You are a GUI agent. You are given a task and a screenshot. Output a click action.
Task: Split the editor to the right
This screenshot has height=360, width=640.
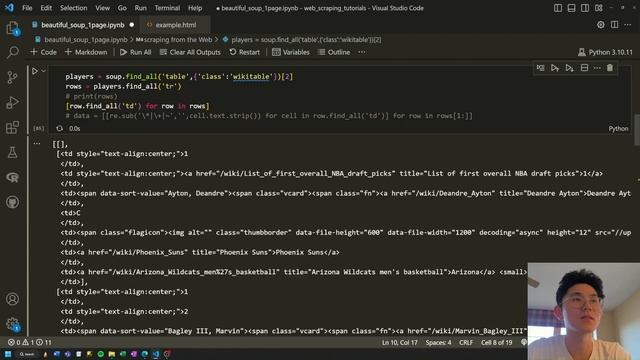click(614, 24)
